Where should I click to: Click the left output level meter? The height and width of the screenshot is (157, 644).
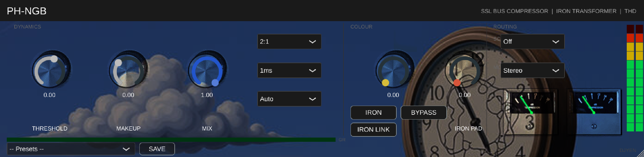[630, 78]
